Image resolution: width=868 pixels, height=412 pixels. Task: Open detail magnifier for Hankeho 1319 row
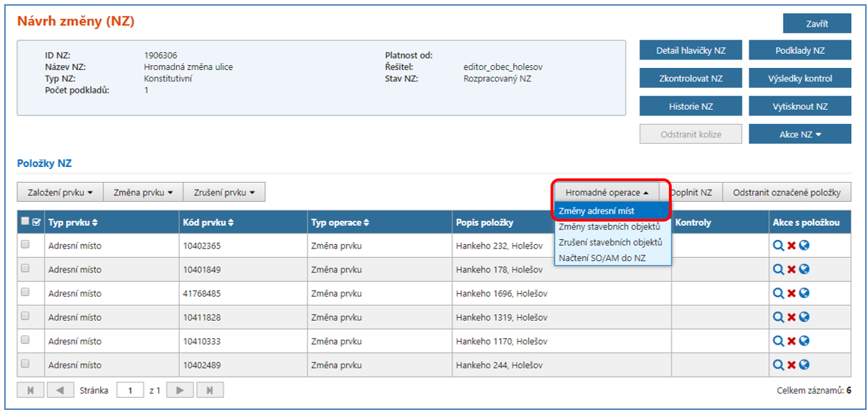tap(778, 317)
